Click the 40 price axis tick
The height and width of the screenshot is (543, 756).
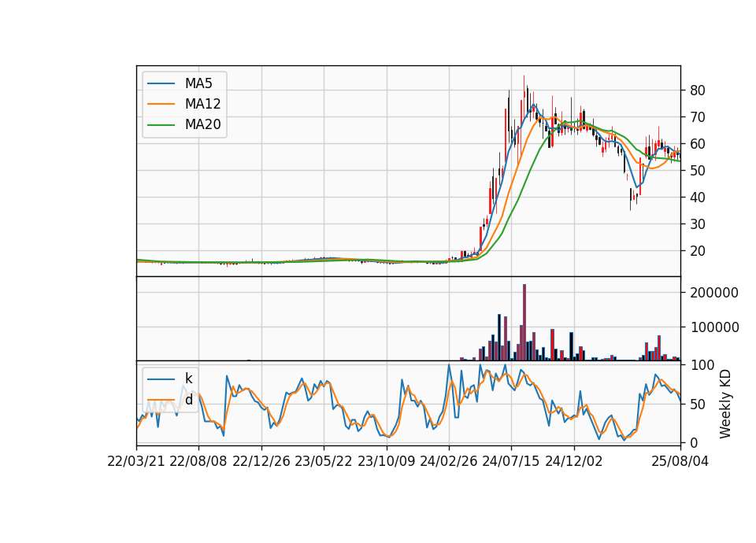click(x=698, y=197)
